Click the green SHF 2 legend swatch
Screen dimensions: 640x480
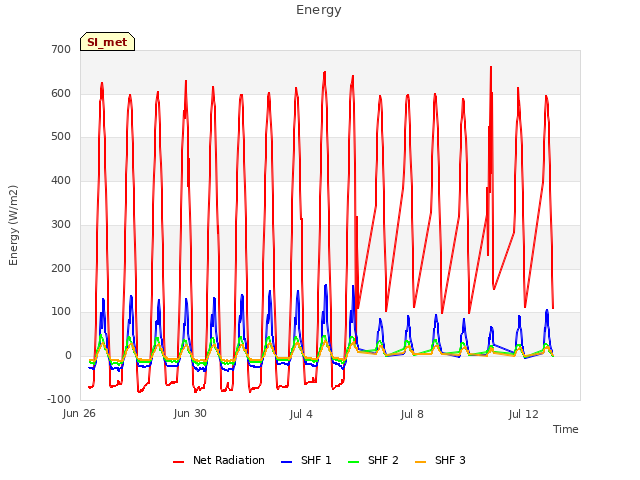click(x=353, y=462)
